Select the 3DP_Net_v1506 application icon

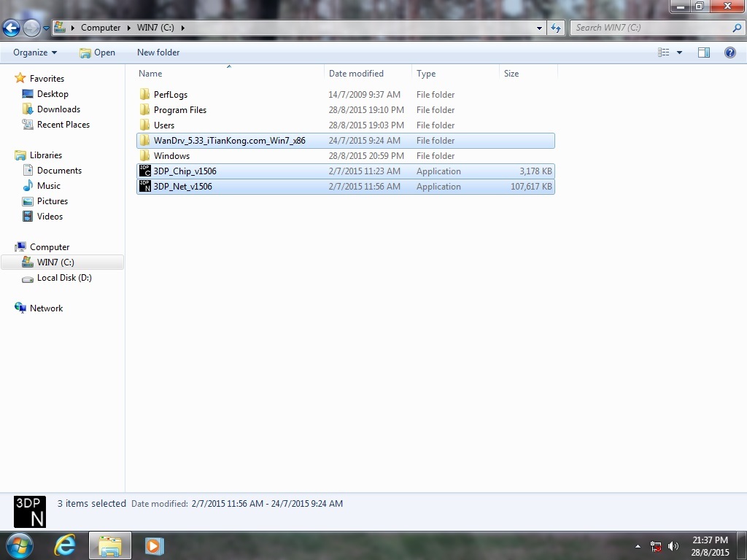pos(145,186)
